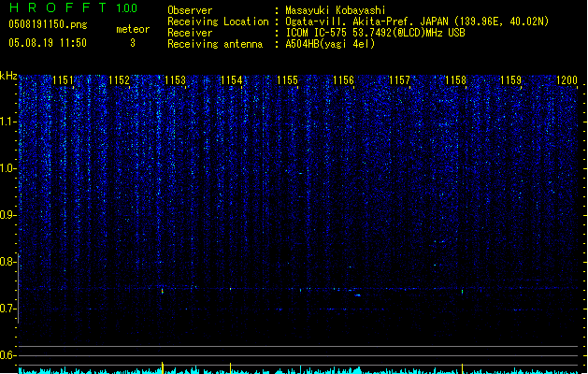
Task: Click the 0.8 kHz frequency label
Action: click(x=8, y=262)
